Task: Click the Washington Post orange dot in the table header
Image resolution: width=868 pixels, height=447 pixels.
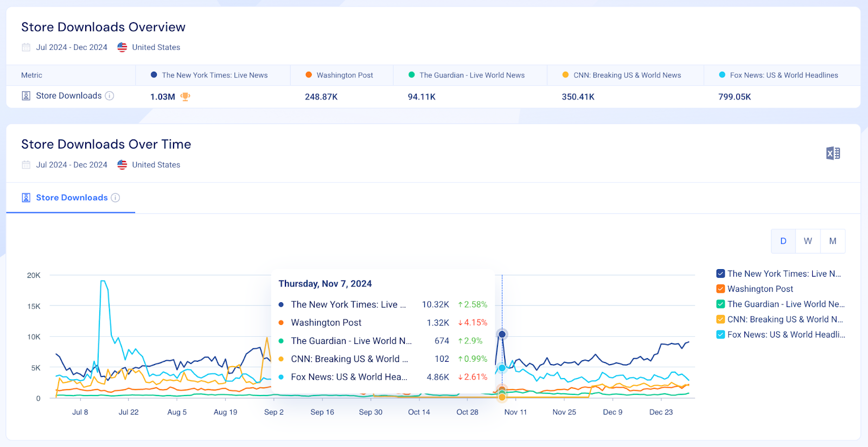Action: pyautogui.click(x=309, y=75)
